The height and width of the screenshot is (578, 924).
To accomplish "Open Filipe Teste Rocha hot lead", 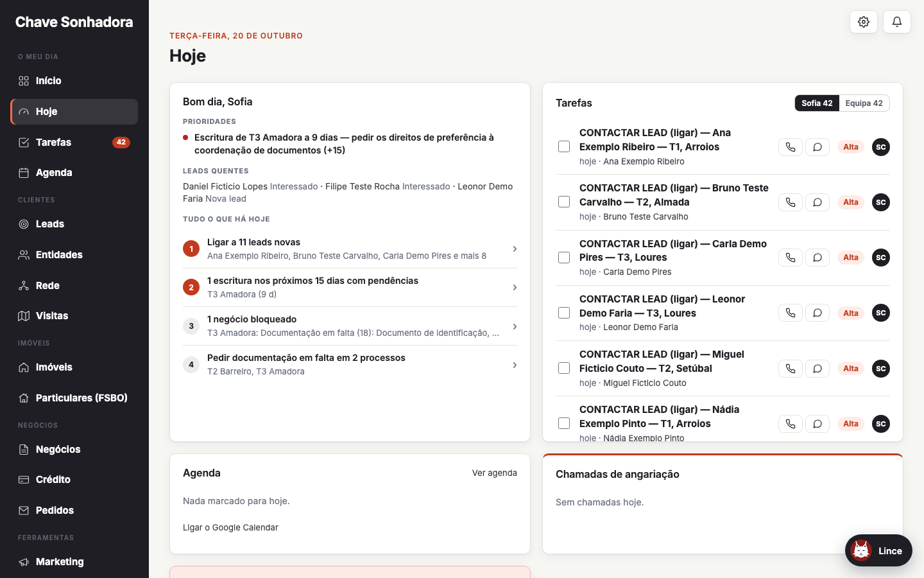I will 363,186.
